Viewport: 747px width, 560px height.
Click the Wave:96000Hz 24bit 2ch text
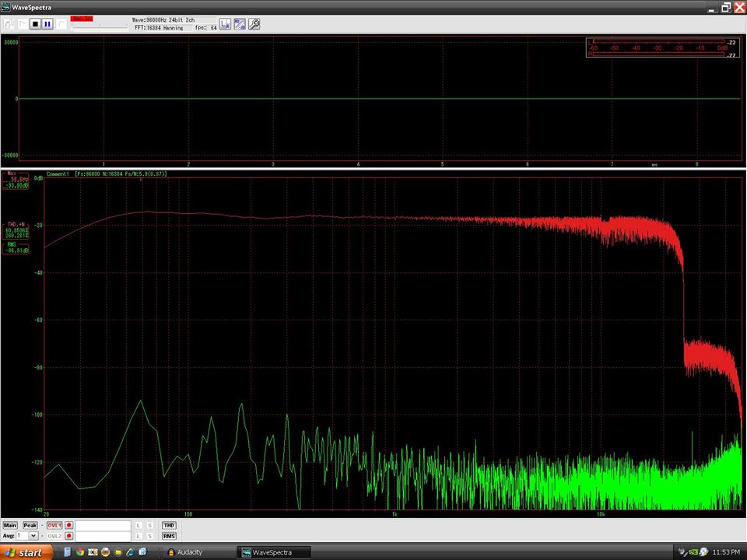[x=163, y=20]
